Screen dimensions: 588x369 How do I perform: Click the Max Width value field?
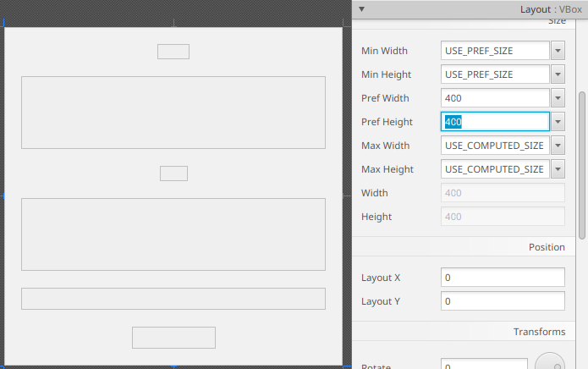click(495, 146)
